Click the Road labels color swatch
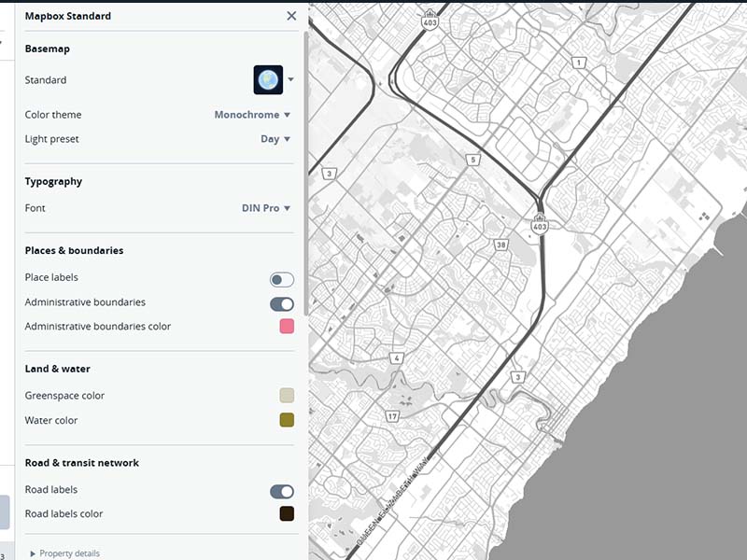The width and height of the screenshot is (747, 560). (287, 514)
